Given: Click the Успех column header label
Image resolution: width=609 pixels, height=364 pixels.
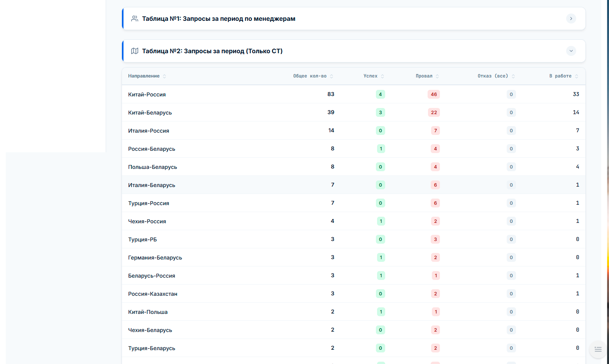Looking at the screenshot, I should [x=370, y=76].
